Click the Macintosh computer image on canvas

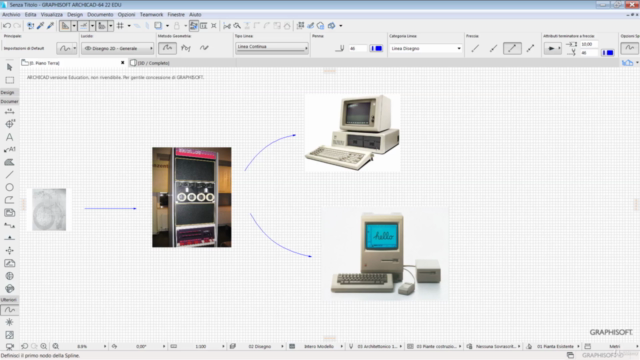click(x=385, y=254)
